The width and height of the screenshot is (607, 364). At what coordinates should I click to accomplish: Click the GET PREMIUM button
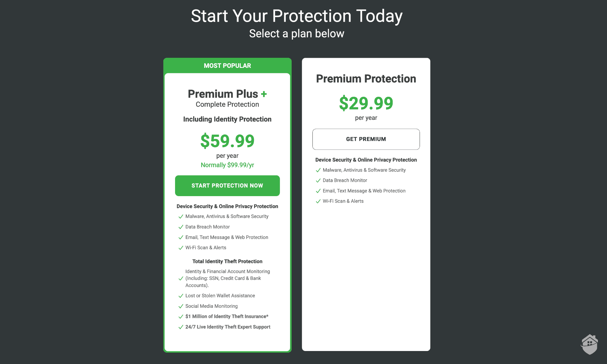click(x=366, y=139)
